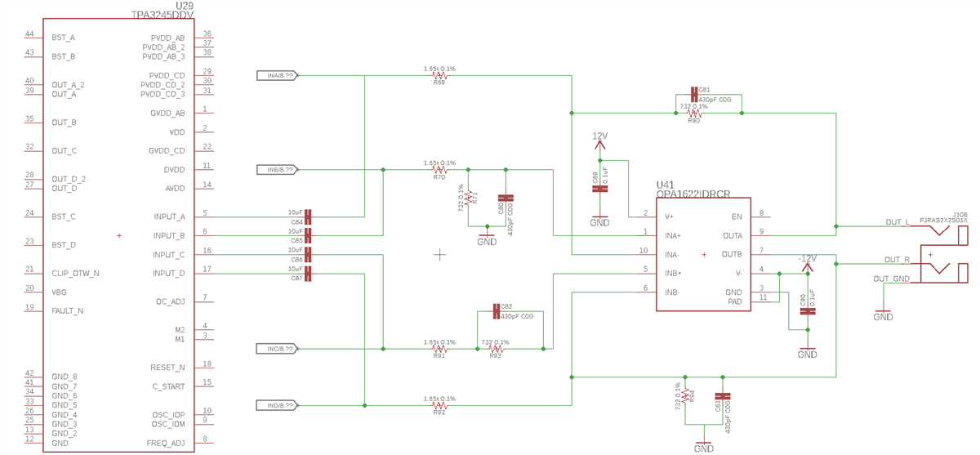
Task: Select capacitor C83 symbol
Action: tap(723, 396)
